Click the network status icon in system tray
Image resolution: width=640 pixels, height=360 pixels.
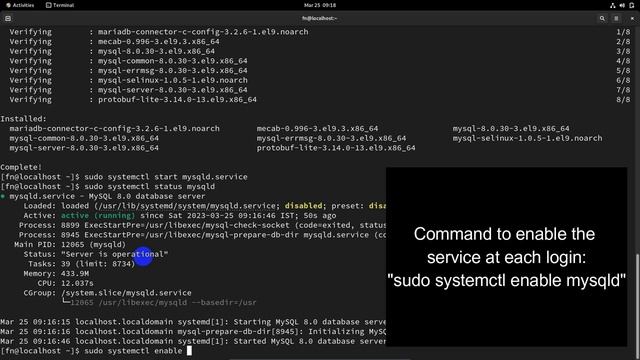(x=613, y=5)
